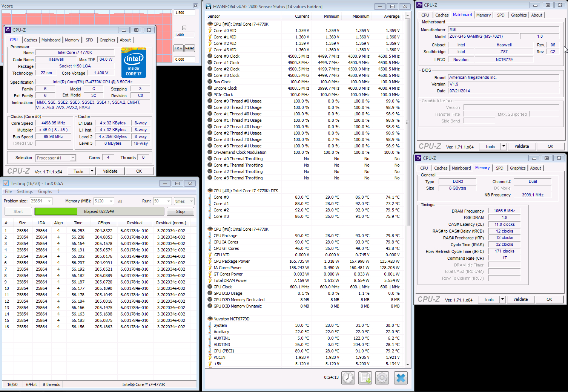Click the lightning icon beside Total DRAM Power

(210, 280)
